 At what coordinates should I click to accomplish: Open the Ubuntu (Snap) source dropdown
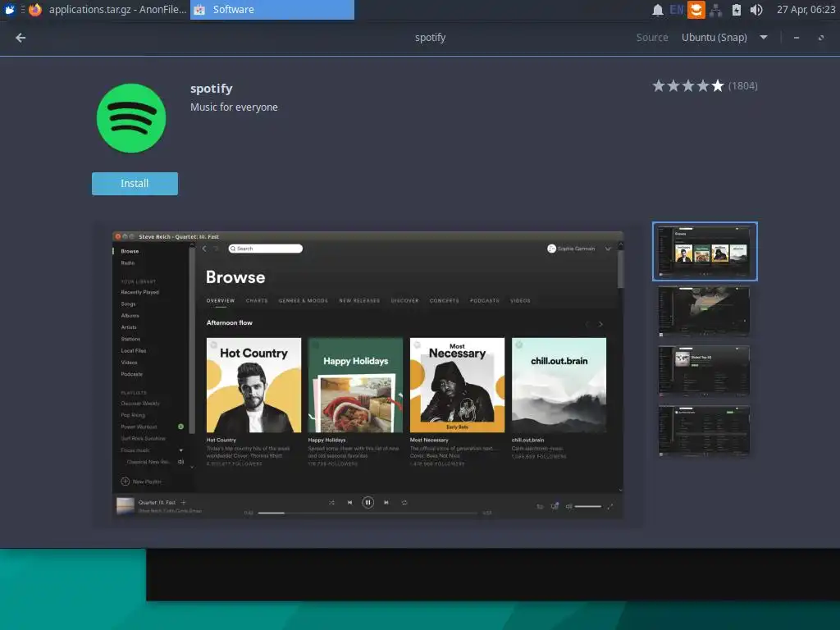click(724, 38)
